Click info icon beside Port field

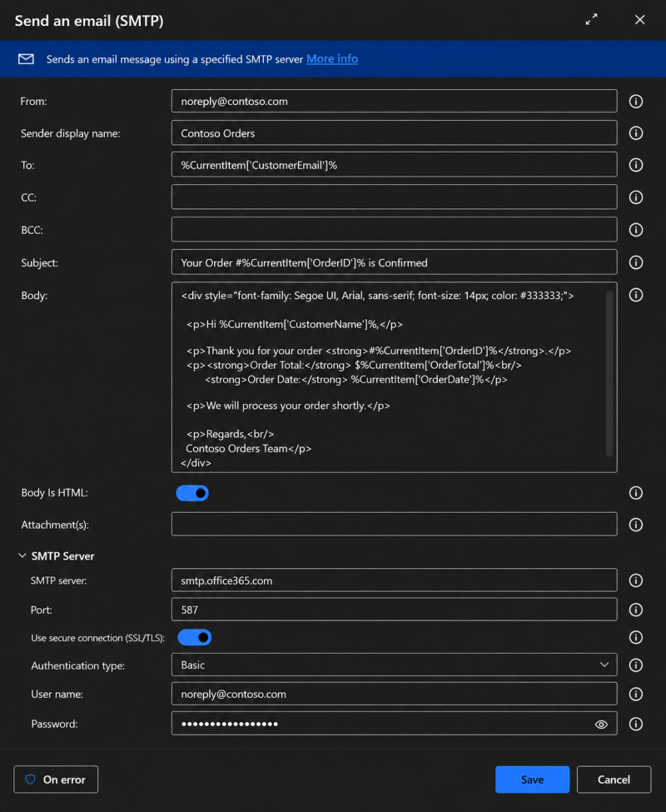(635, 610)
